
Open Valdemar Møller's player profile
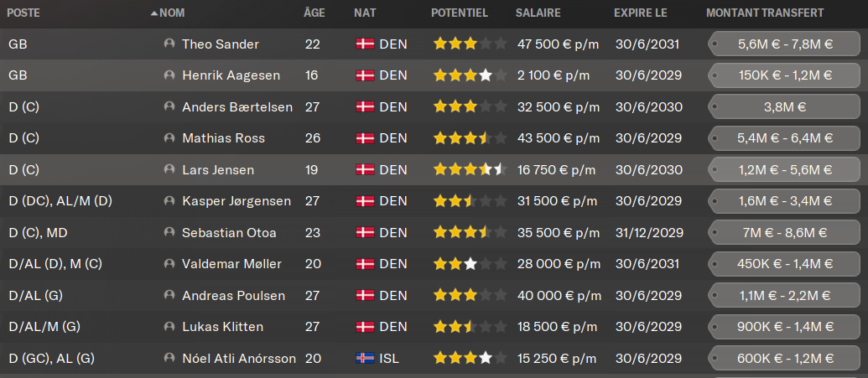(231, 264)
